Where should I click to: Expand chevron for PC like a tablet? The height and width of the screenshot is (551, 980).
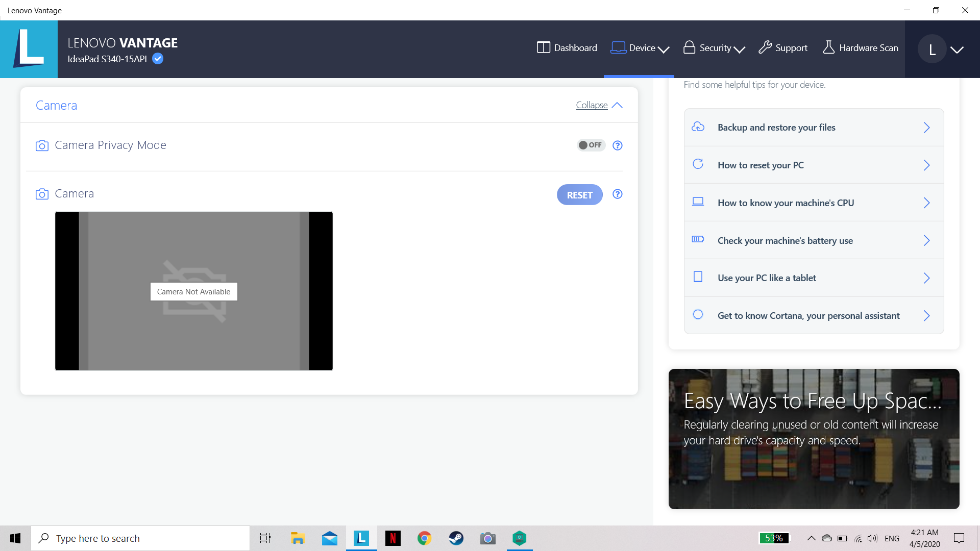[x=927, y=278]
